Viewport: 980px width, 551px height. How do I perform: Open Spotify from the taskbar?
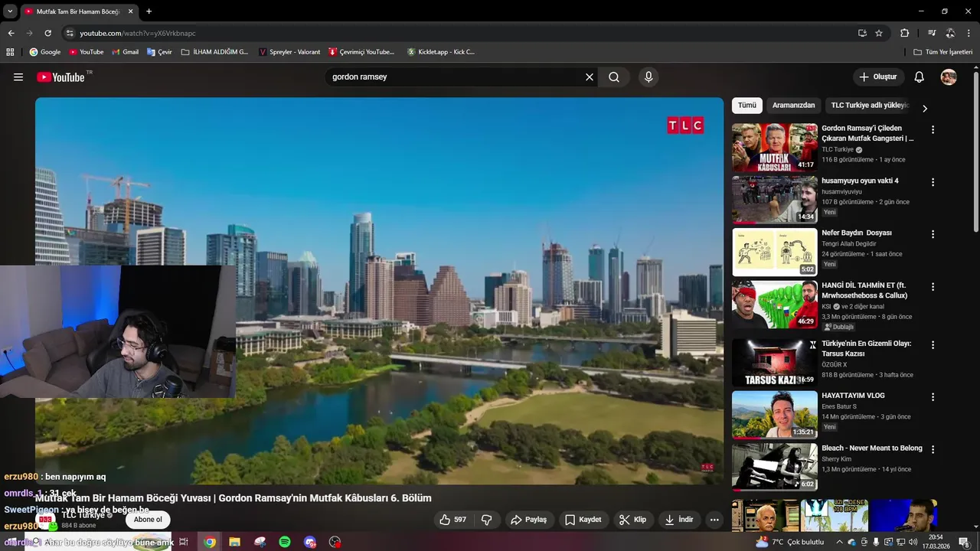285,542
